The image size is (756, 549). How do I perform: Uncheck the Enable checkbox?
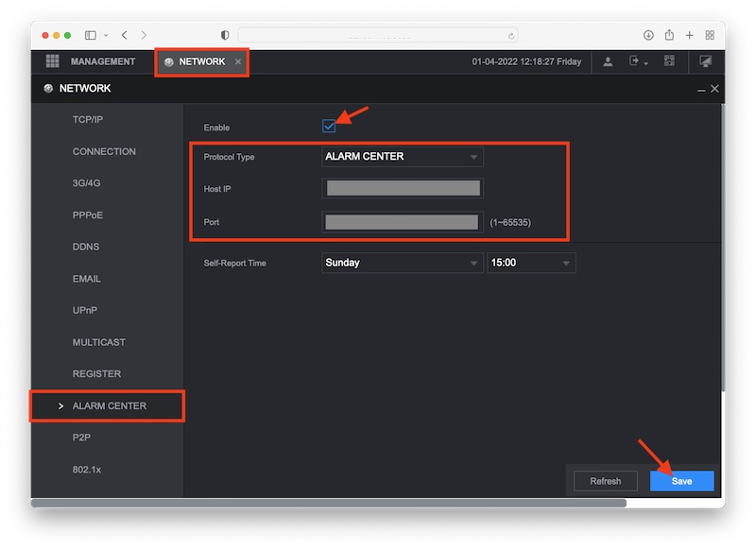pyautogui.click(x=329, y=127)
